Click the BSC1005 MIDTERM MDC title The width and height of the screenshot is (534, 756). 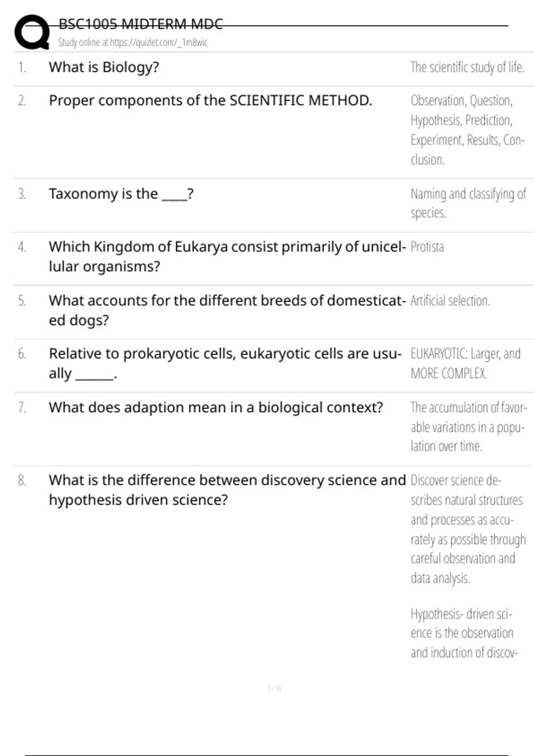click(x=141, y=24)
